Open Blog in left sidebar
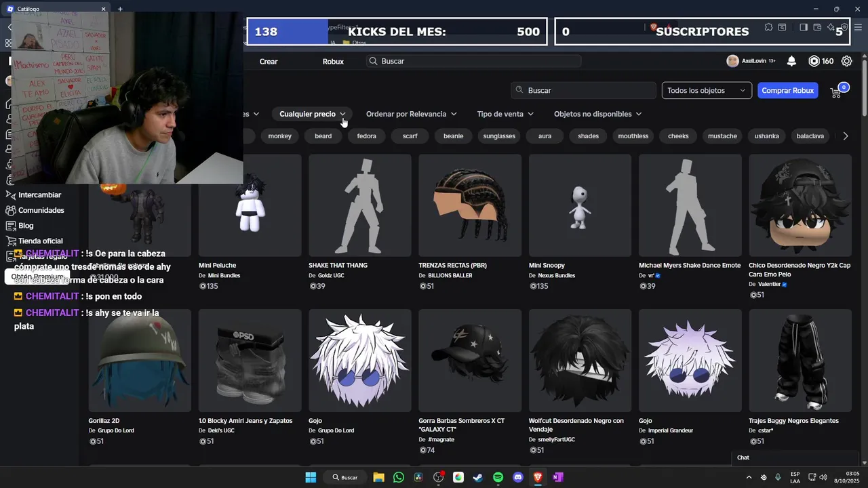 [x=26, y=226]
